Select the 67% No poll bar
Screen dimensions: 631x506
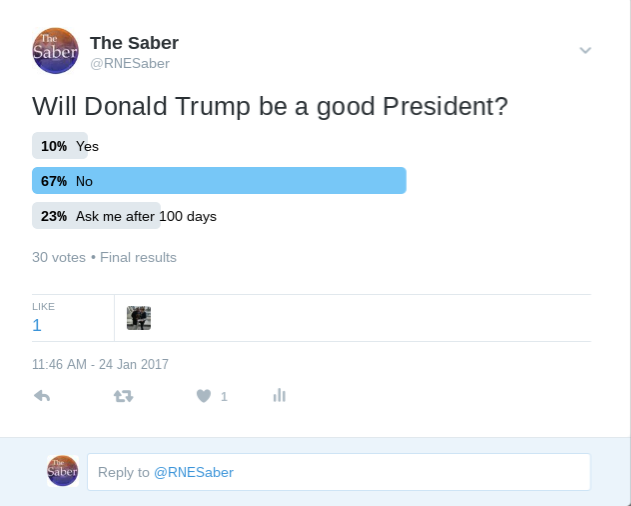tap(219, 181)
